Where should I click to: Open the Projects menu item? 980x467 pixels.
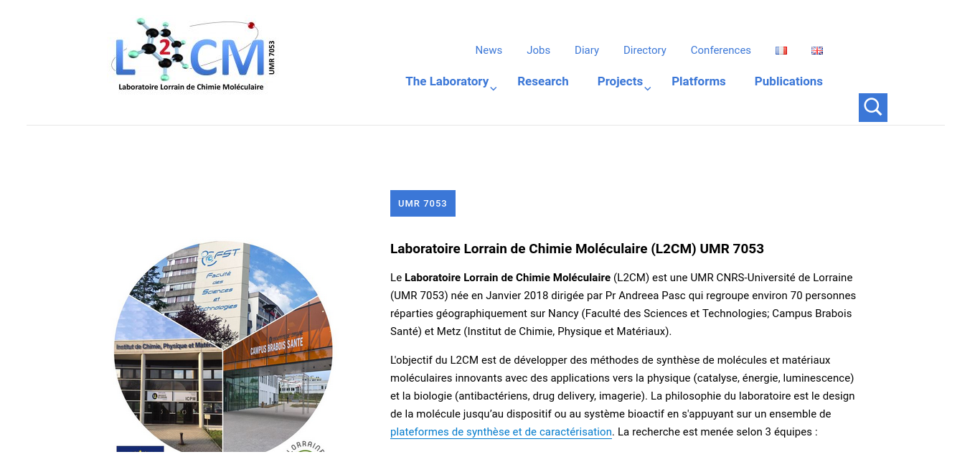point(620,82)
